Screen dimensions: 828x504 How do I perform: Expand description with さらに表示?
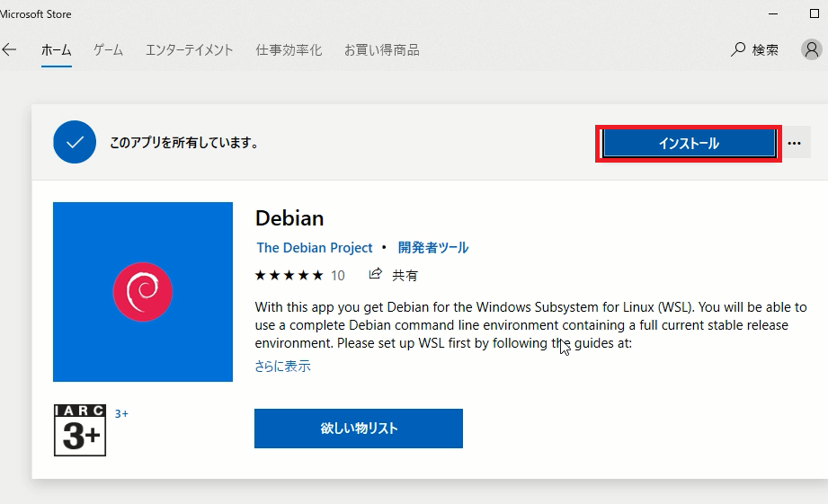click(282, 367)
